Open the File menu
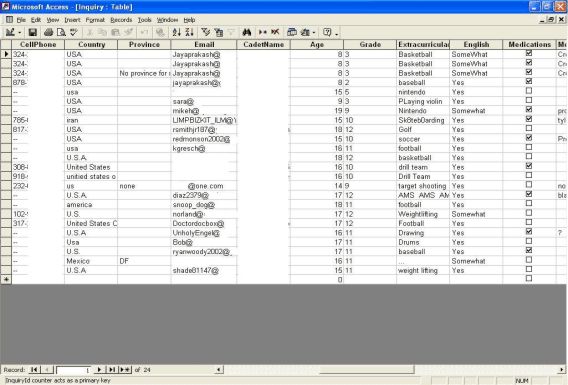 point(21,20)
